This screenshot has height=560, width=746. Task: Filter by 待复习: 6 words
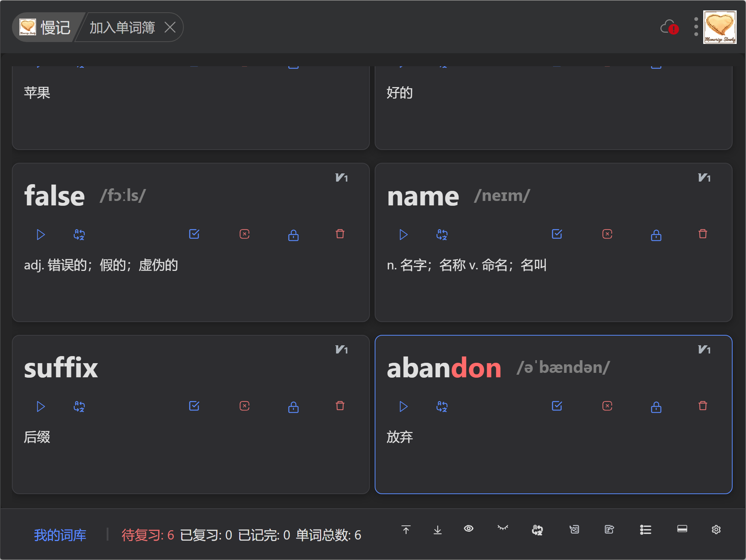pyautogui.click(x=148, y=535)
